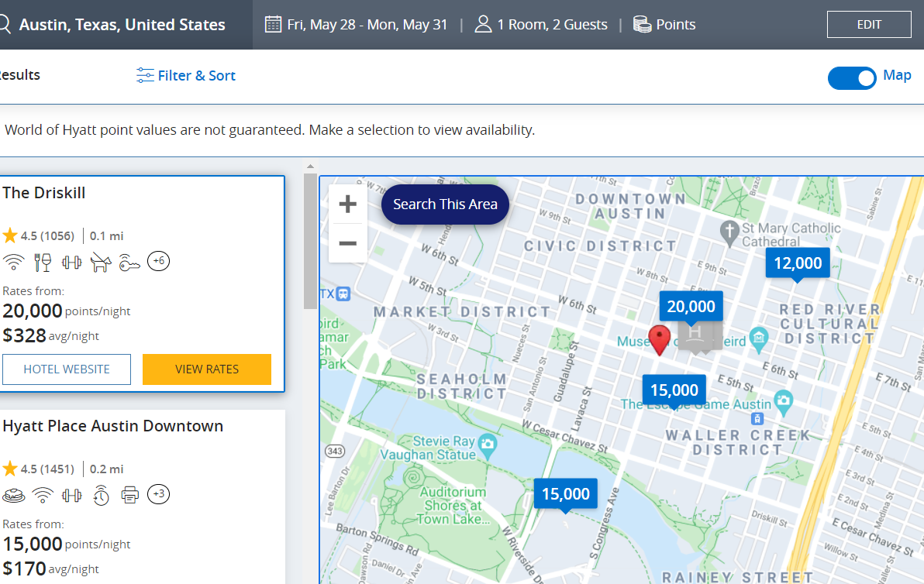Screen dimensions: 924x584
Task: Click the guest person icon in the header
Action: [x=483, y=24]
